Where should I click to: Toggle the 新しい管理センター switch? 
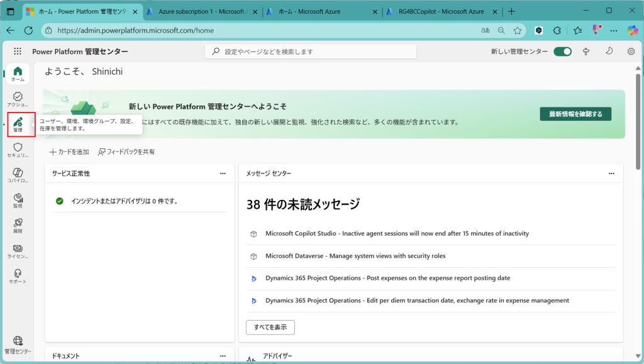coord(562,52)
